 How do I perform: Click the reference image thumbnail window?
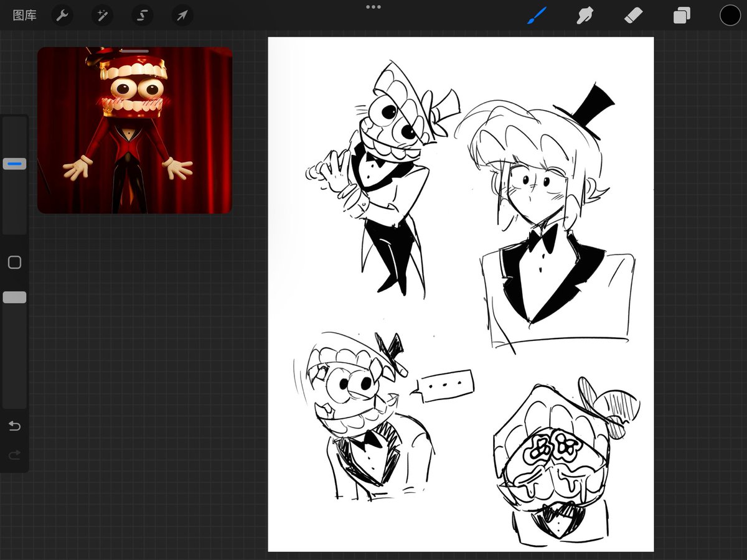(134, 131)
